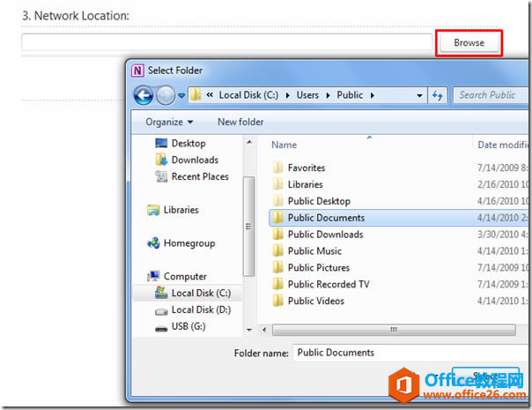Click file list scroll left arrow

pyautogui.click(x=264, y=330)
